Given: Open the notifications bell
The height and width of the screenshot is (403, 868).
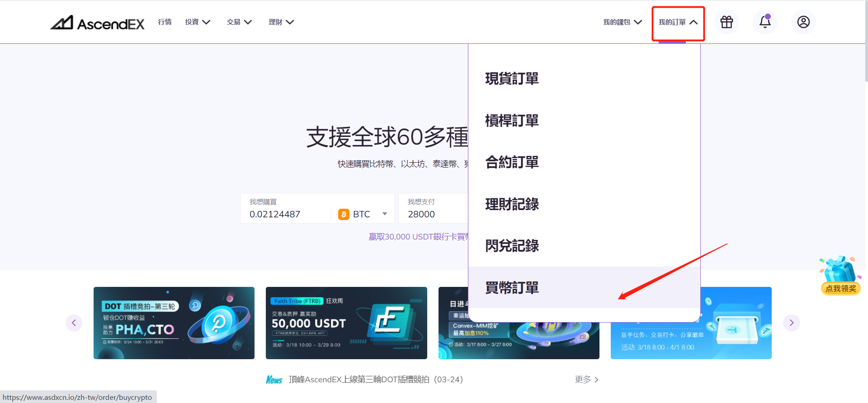Looking at the screenshot, I should (765, 22).
